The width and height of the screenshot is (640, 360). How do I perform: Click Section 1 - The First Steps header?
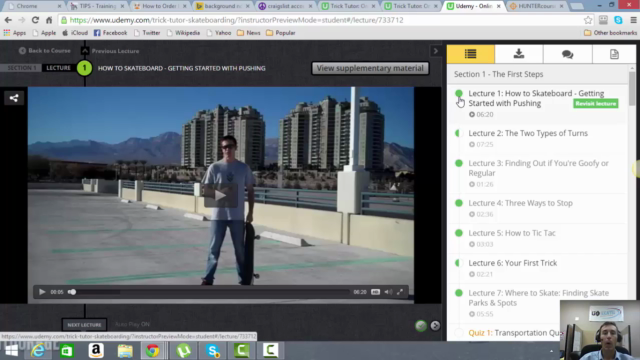coord(498,74)
